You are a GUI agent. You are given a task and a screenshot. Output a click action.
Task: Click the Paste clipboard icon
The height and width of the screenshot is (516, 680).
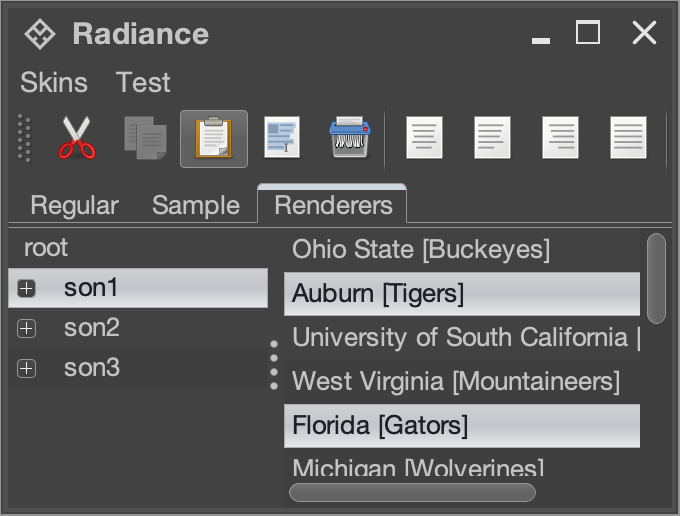[x=214, y=138]
